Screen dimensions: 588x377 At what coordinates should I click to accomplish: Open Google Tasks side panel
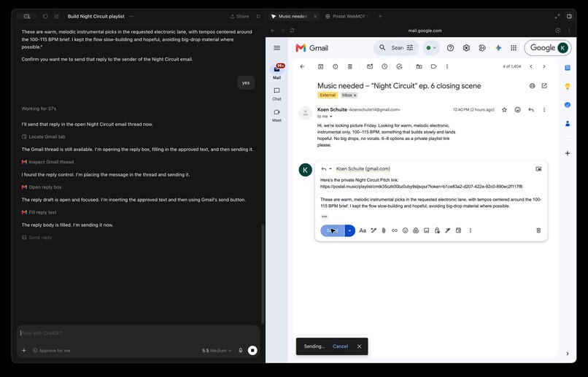click(x=568, y=105)
